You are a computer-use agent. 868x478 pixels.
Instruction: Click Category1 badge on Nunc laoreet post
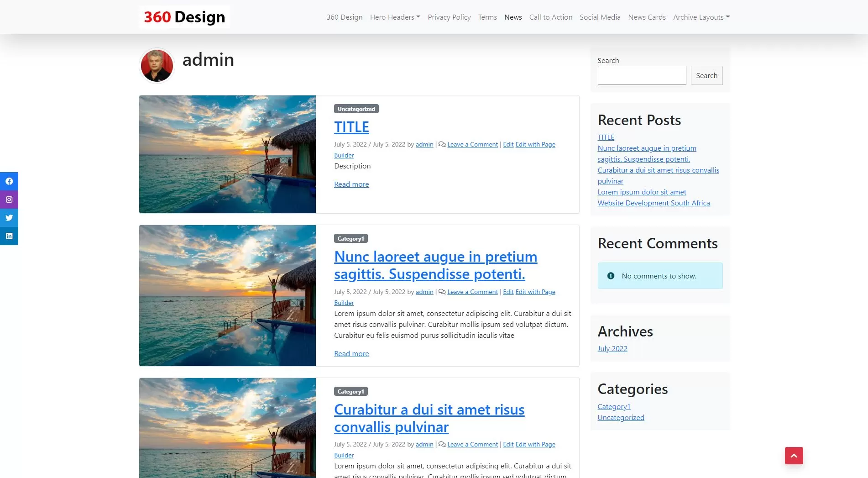[351, 238]
